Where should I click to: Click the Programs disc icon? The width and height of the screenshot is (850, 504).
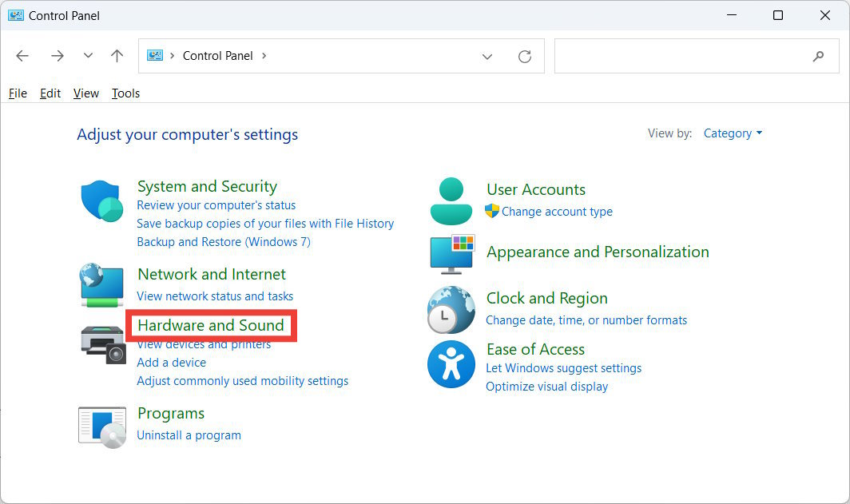[x=101, y=427]
